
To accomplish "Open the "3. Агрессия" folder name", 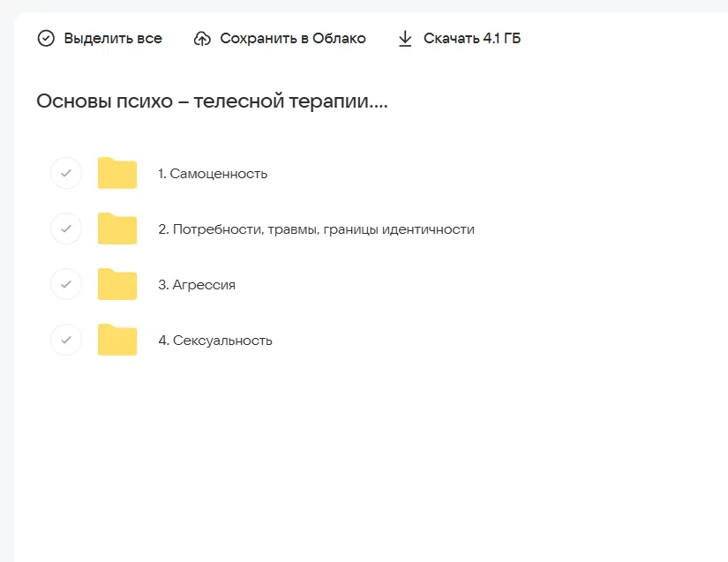I will point(197,285).
